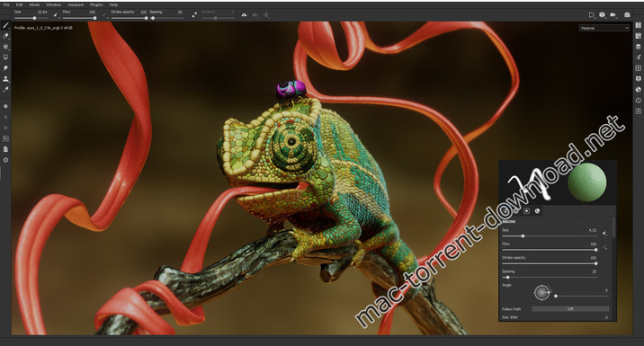Adjust the top toolbar Flow slider
Viewport: 644px width, 346px height.
click(x=79, y=18)
